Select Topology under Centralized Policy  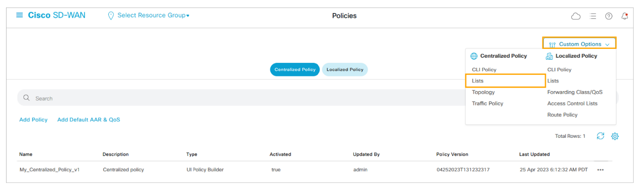pyautogui.click(x=483, y=92)
